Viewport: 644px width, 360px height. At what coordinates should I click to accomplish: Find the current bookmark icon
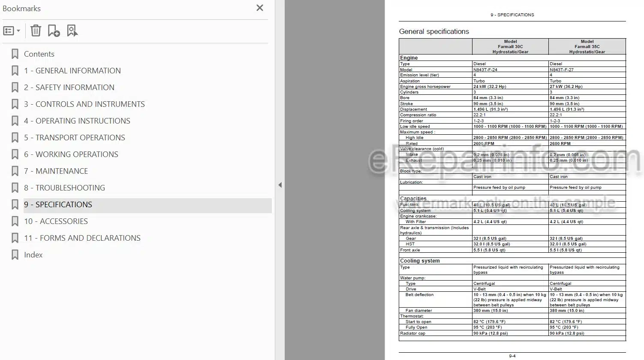pos(72,30)
